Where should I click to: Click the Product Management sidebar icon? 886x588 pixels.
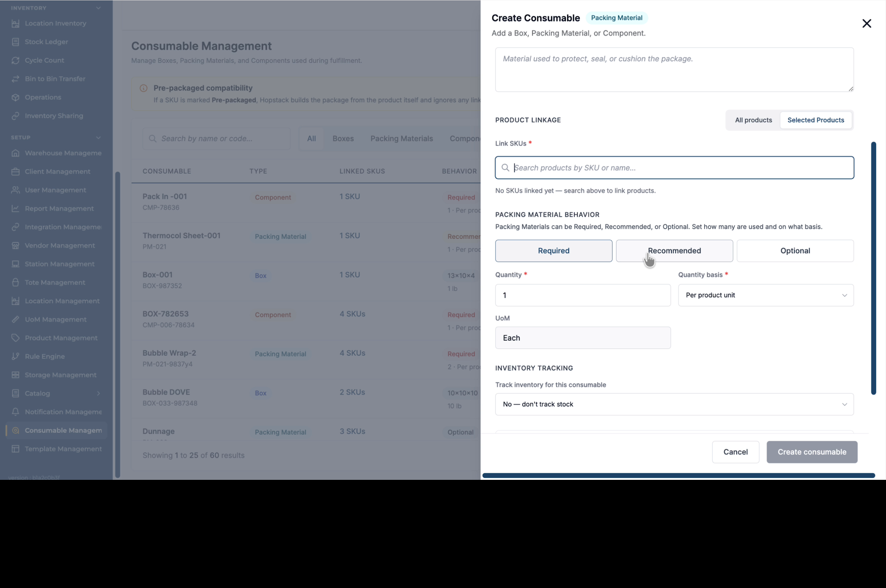pos(16,338)
